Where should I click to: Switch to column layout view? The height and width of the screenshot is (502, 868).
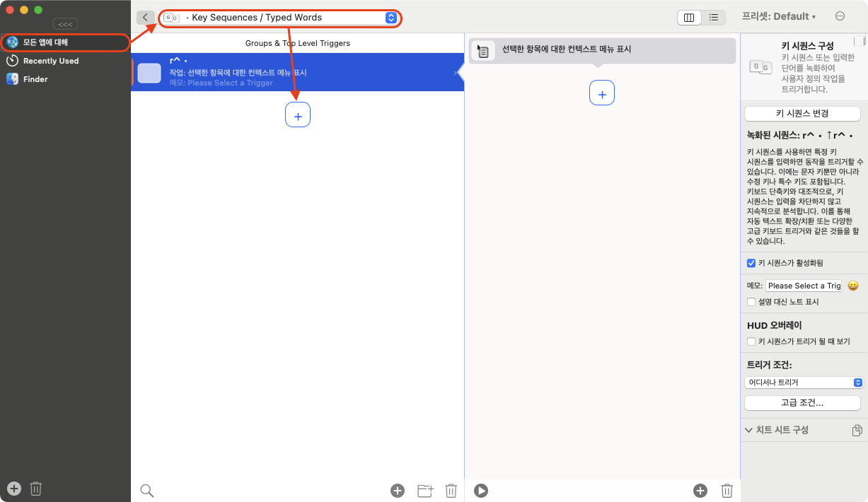(689, 18)
